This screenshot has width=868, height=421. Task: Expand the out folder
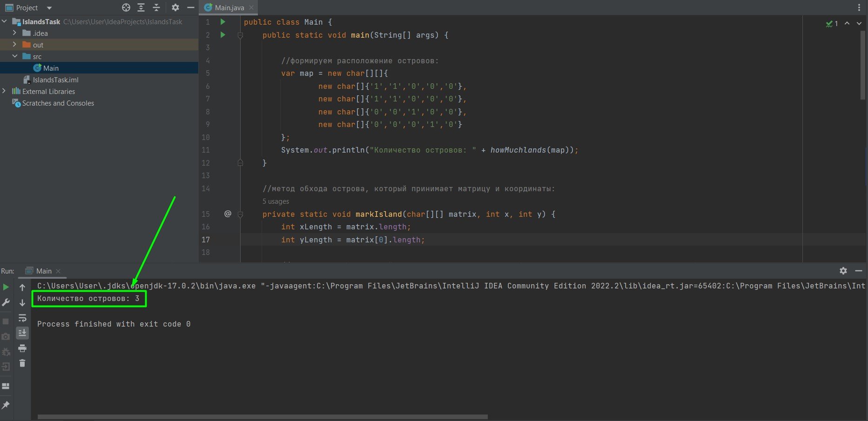click(14, 45)
